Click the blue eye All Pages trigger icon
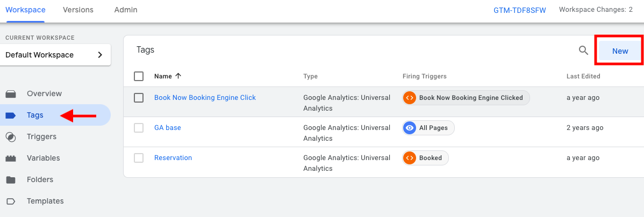This screenshot has height=217, width=644. tap(409, 128)
